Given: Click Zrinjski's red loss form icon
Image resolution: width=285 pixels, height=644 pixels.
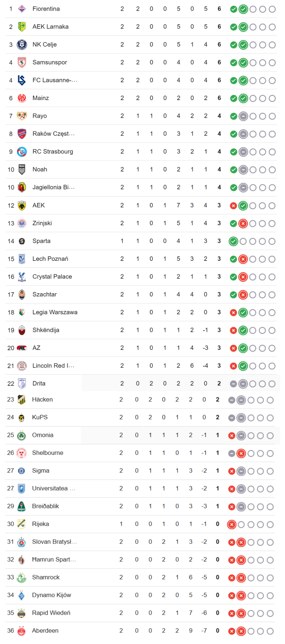Looking at the screenshot, I should coord(243,224).
